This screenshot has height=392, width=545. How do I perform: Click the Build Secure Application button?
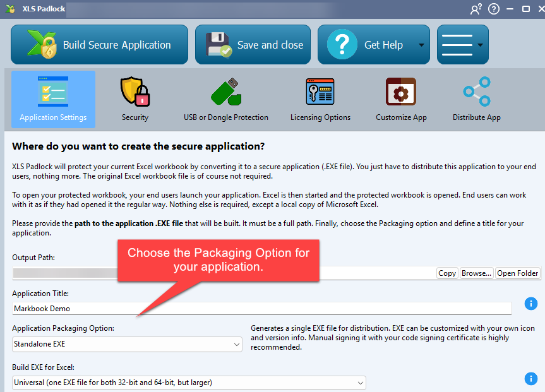click(x=99, y=45)
